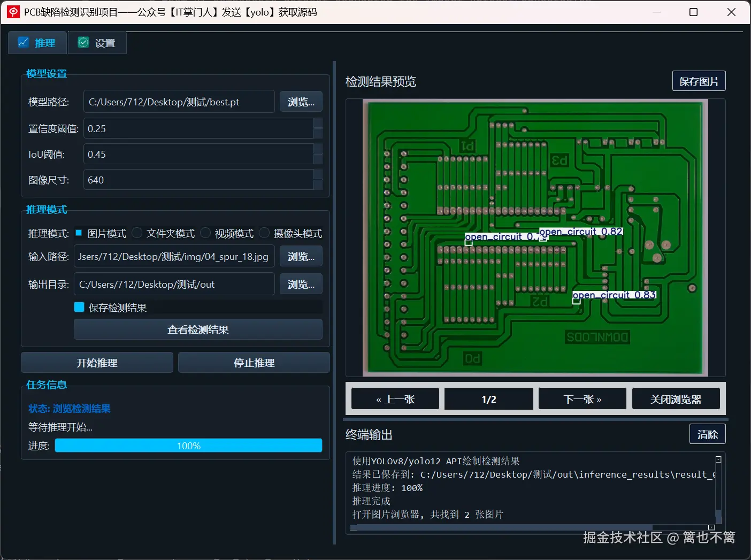Maximize the application window

693,12
